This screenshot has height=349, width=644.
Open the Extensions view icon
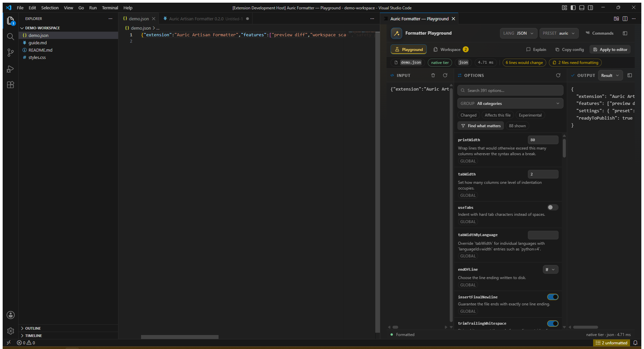pyautogui.click(x=11, y=85)
